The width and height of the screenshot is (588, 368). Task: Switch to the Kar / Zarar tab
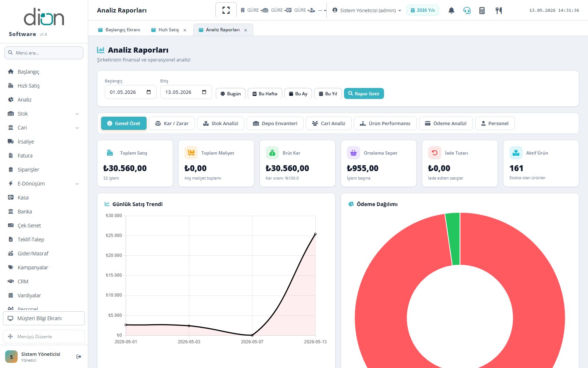click(x=172, y=123)
